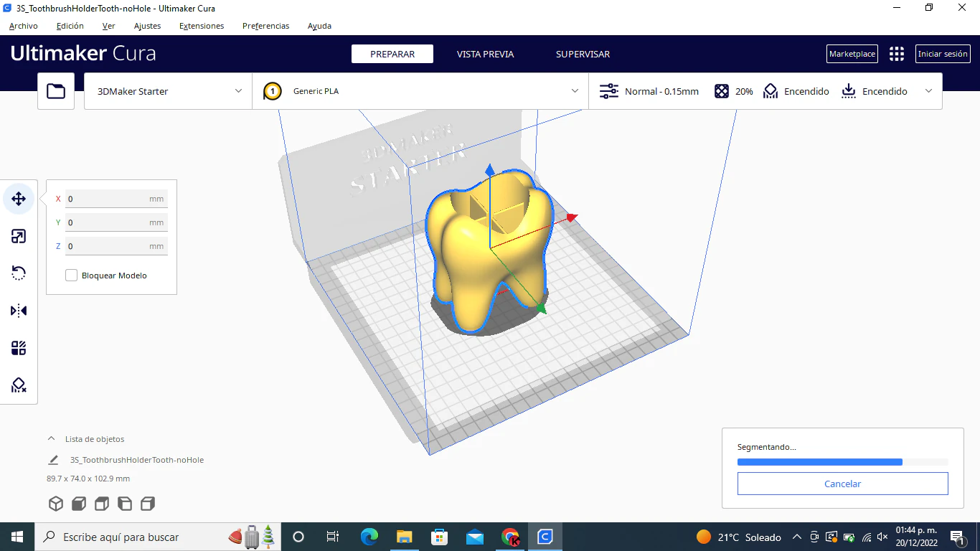980x551 pixels.
Task: Toggle build plate adhesion Encendido setting
Action: tap(875, 91)
